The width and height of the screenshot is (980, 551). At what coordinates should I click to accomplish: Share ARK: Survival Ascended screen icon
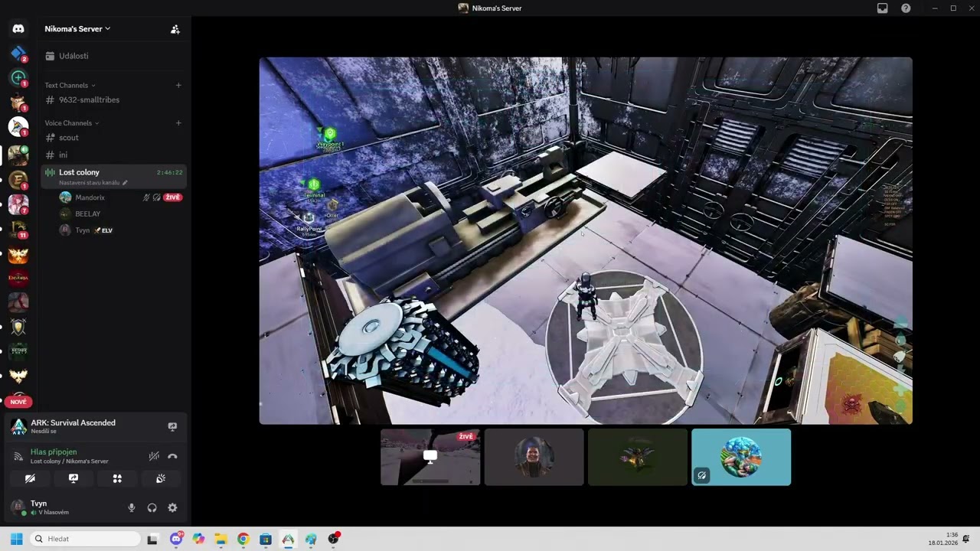tap(172, 427)
